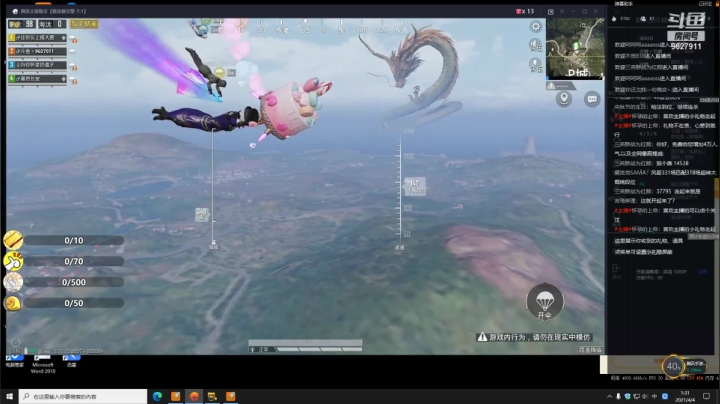Open the 电脑管家 desktop shortcut
Screen dimensions: 720x404
15,361
